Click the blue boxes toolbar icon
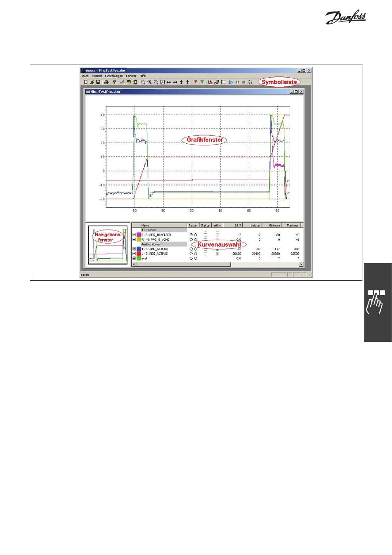 (x=217, y=82)
